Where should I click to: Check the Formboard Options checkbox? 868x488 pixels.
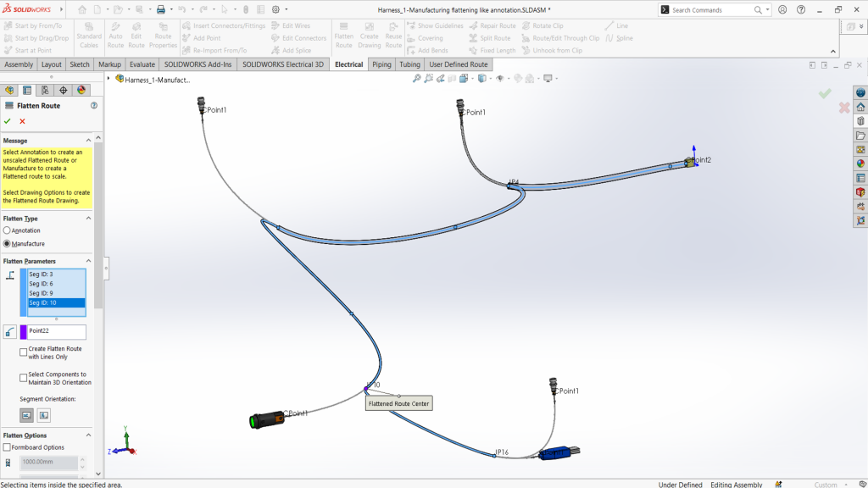8,446
